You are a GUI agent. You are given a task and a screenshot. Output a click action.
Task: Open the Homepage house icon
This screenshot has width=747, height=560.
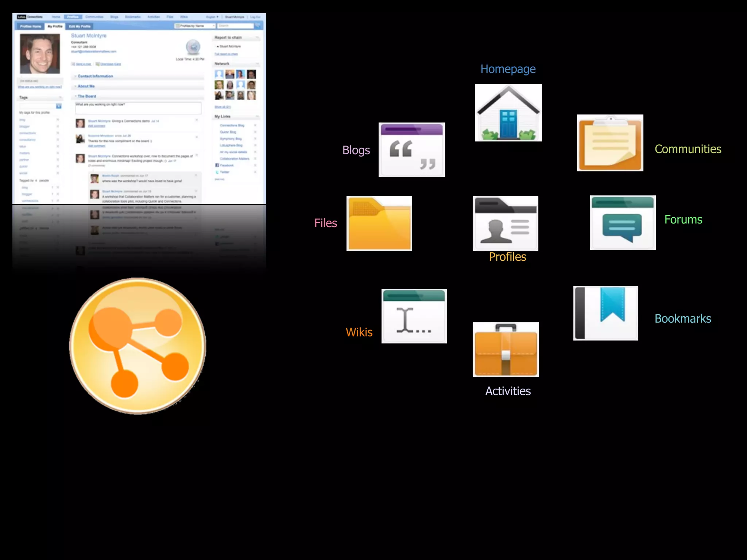click(x=508, y=113)
